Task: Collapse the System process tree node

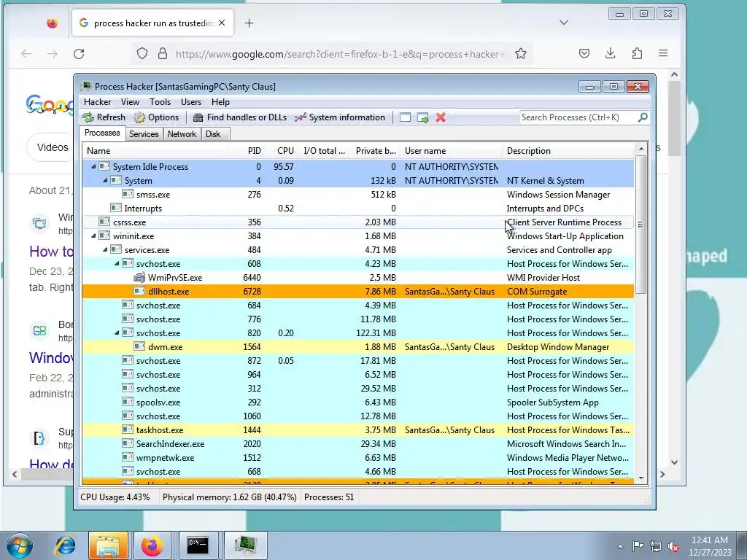Action: point(105,181)
